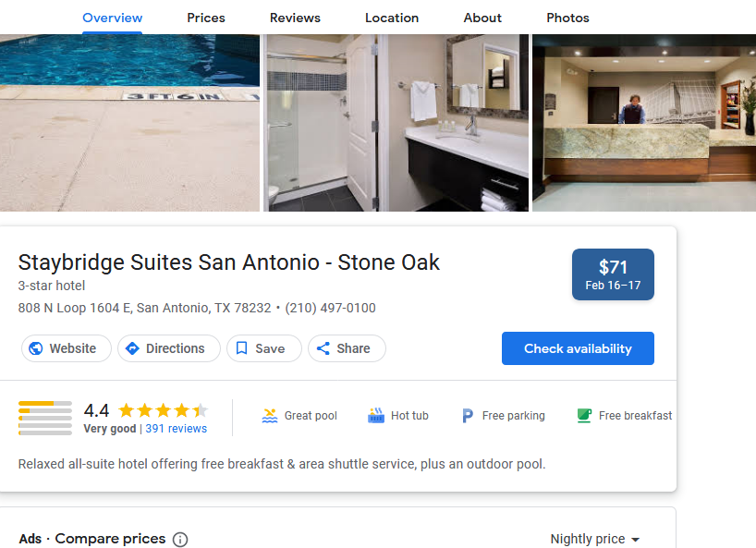Open the swimming pool photo
The height and width of the screenshot is (548, 756).
(x=129, y=122)
